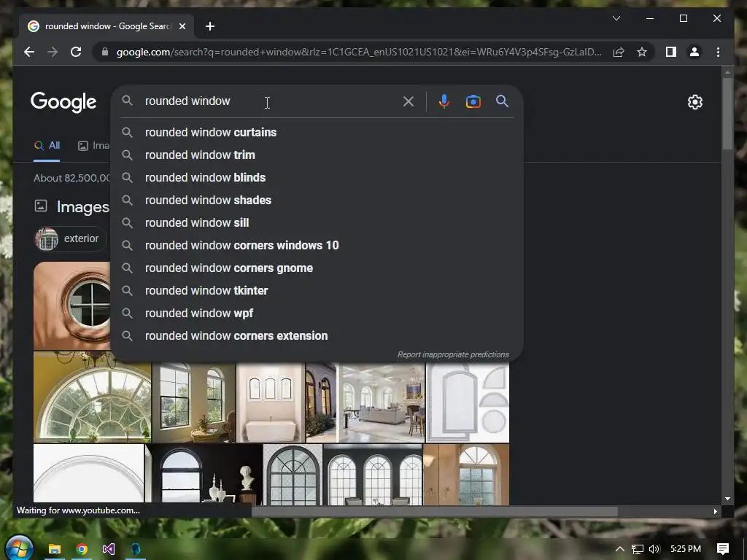Open the Windows Start button
Image resolution: width=747 pixels, height=560 pixels.
pos(20,548)
